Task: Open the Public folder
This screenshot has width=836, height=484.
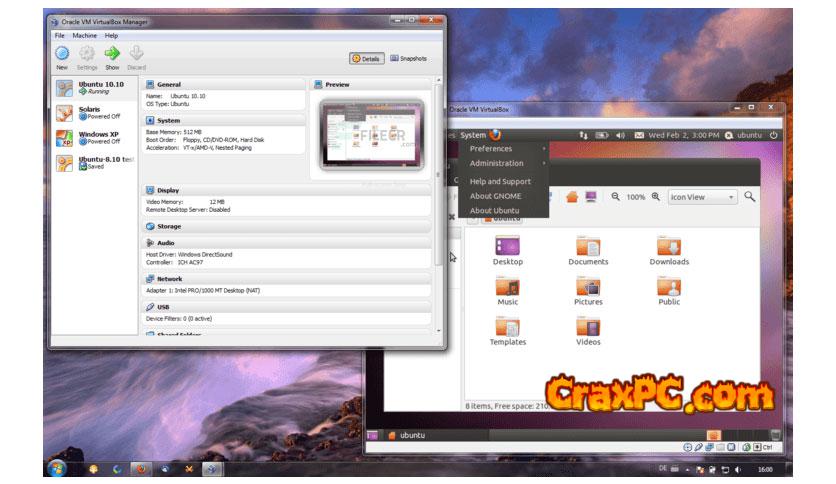Action: pyautogui.click(x=669, y=291)
